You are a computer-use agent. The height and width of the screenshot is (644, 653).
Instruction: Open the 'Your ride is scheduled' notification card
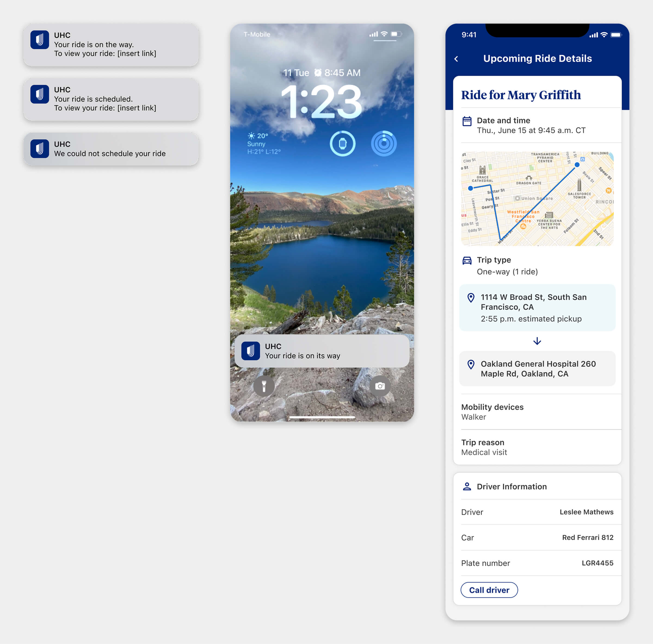pyautogui.click(x=111, y=99)
